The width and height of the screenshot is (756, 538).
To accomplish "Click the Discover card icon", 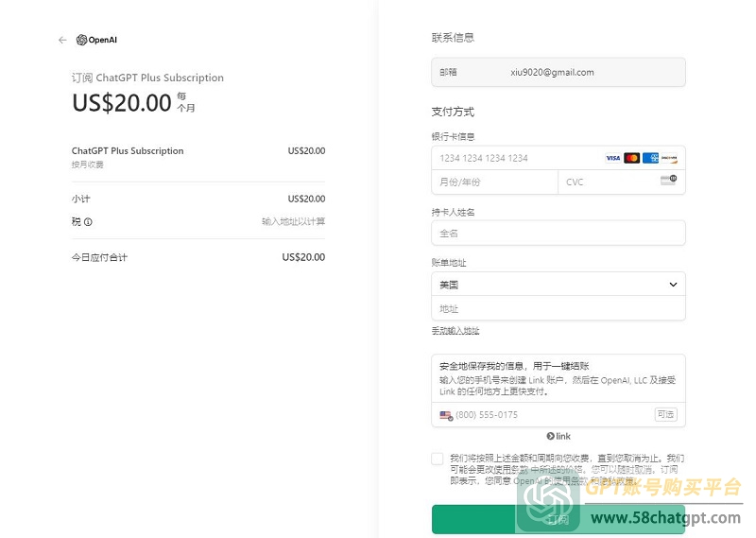I will (669, 158).
